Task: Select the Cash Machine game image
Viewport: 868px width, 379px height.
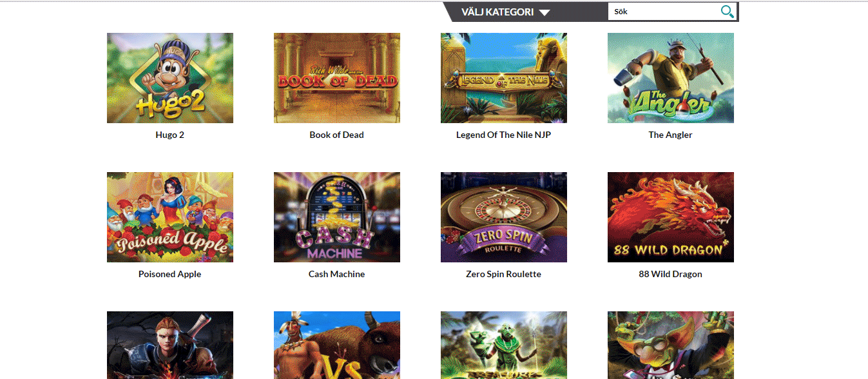Action: point(337,217)
